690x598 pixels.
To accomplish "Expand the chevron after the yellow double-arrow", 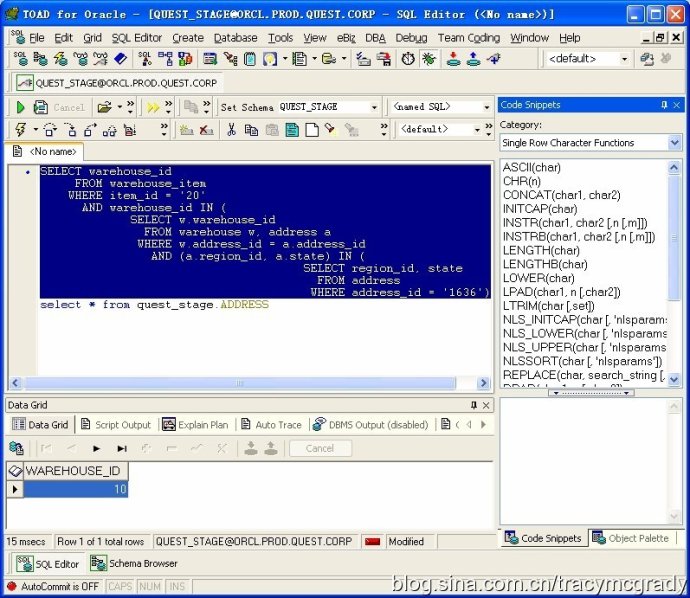I will (169, 107).
